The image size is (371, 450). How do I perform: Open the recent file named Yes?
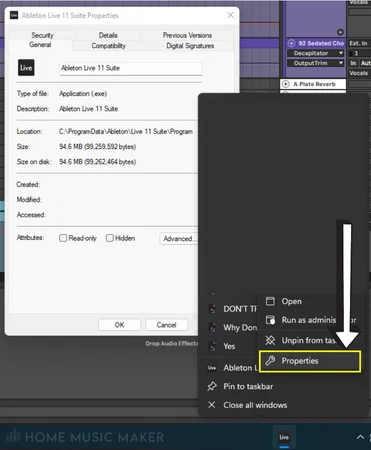[229, 346]
